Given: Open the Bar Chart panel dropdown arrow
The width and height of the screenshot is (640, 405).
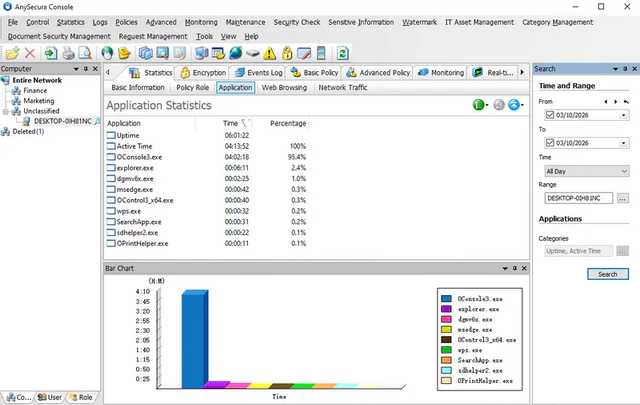Looking at the screenshot, I should [x=505, y=268].
